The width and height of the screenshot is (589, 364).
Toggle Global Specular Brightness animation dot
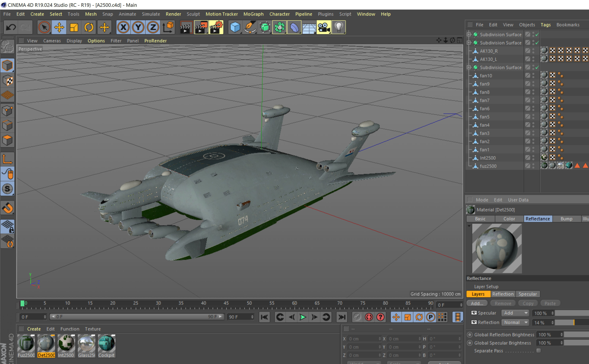pos(470,343)
